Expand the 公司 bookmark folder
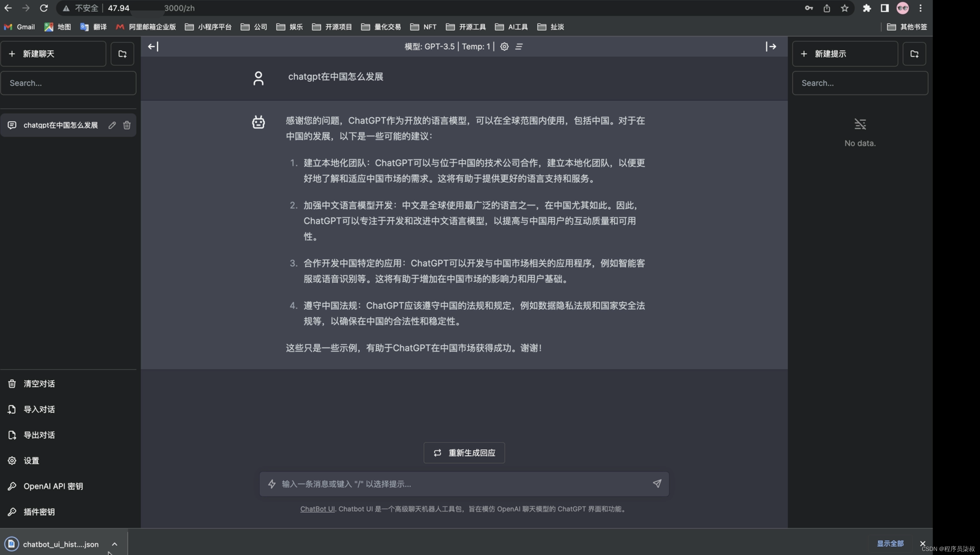Image resolution: width=980 pixels, height=555 pixels. [x=254, y=27]
